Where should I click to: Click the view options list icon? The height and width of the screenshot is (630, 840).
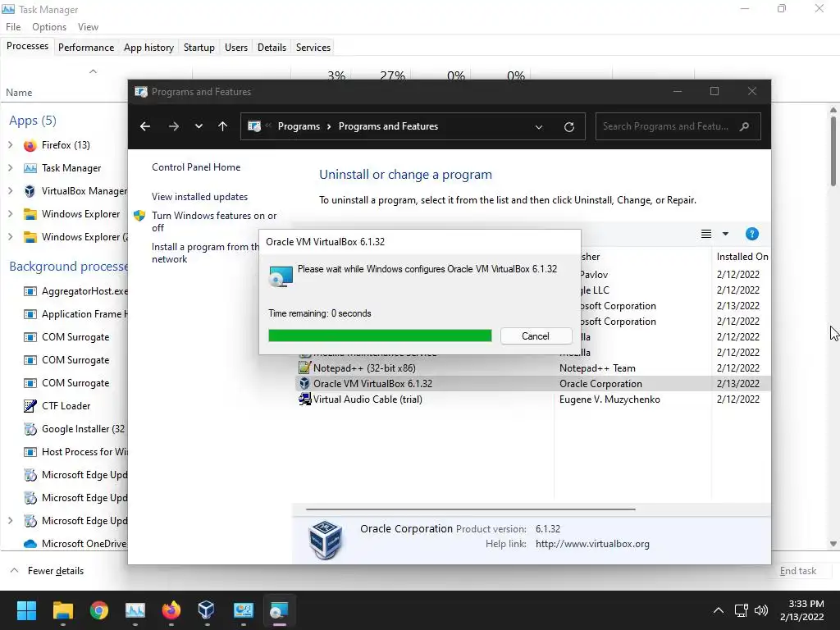point(706,234)
